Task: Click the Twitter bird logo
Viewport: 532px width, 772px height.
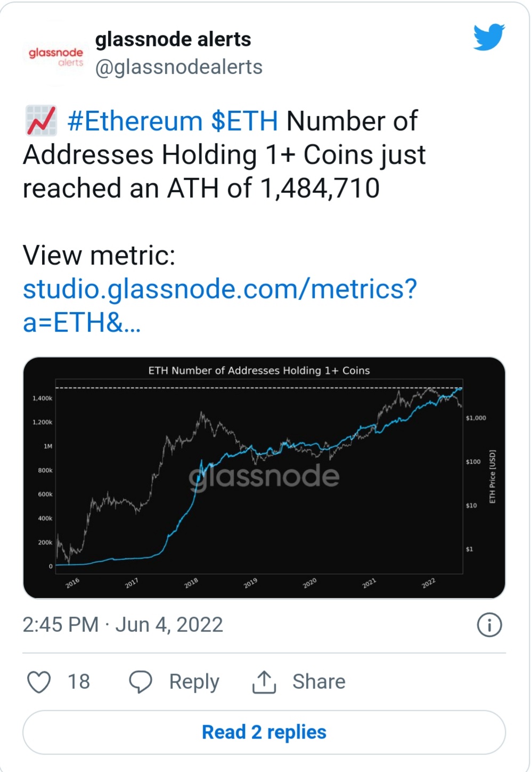Action: (489, 37)
